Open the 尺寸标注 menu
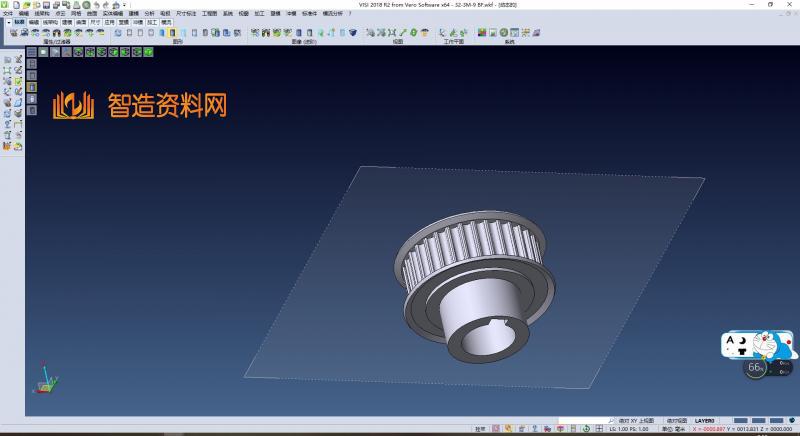800x436 pixels. [186, 14]
